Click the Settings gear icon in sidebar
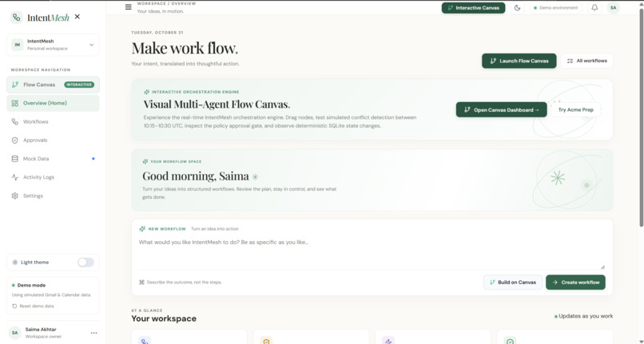This screenshot has width=644, height=344. 15,196
